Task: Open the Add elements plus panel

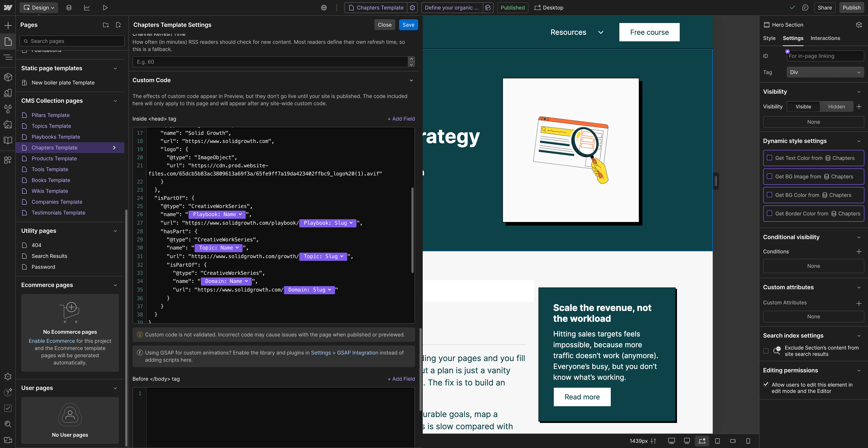Action: [x=8, y=25]
